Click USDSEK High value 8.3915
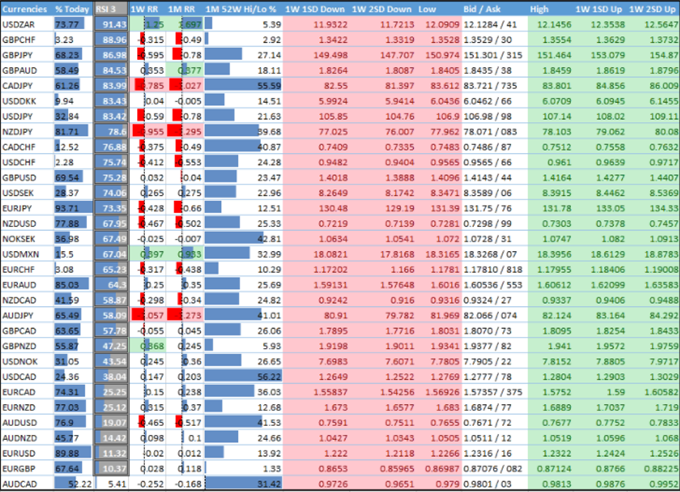 click(557, 193)
